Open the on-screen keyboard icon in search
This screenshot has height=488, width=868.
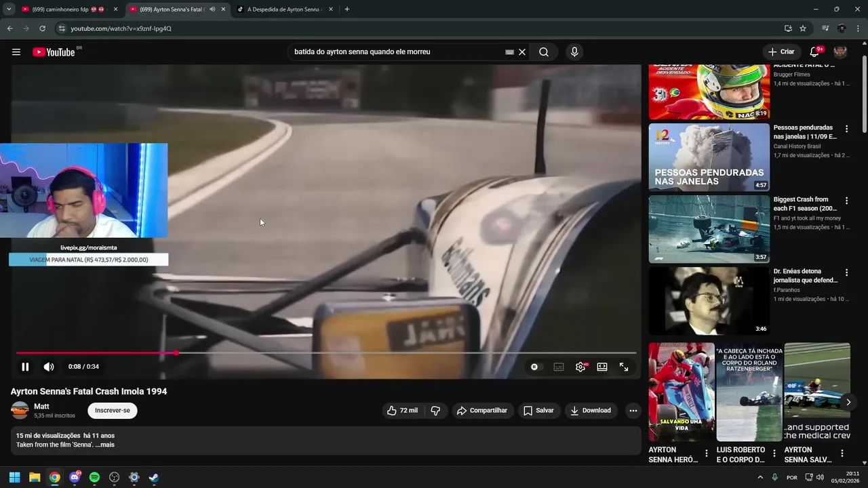point(509,52)
